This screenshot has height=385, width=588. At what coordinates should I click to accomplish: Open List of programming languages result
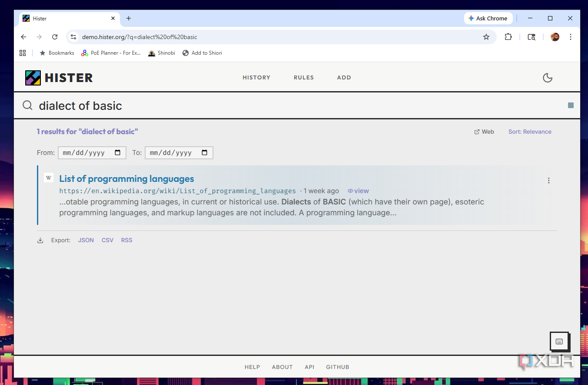[126, 179]
